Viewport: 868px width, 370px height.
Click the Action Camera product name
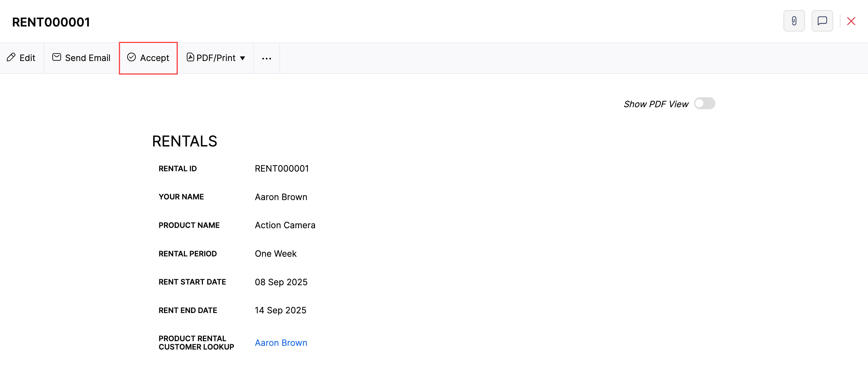285,225
